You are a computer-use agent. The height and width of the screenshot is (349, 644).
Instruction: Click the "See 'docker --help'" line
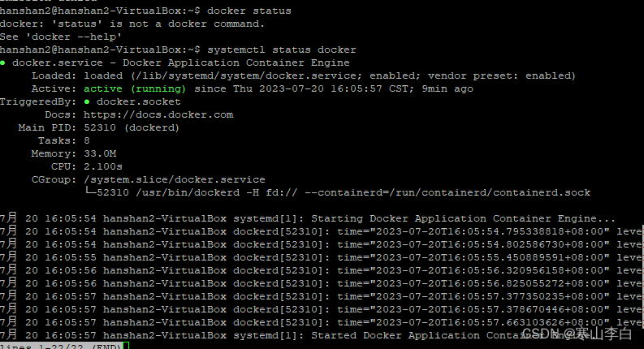tap(61, 37)
